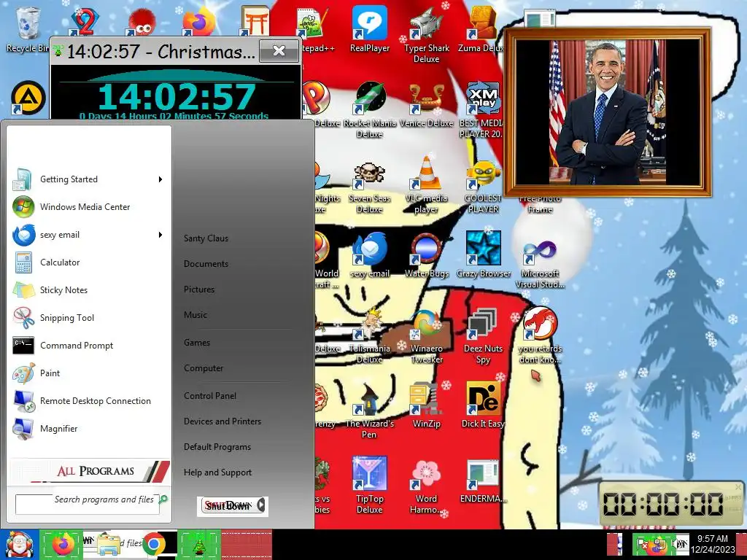Click the Obama photo frame gadget

tap(608, 112)
